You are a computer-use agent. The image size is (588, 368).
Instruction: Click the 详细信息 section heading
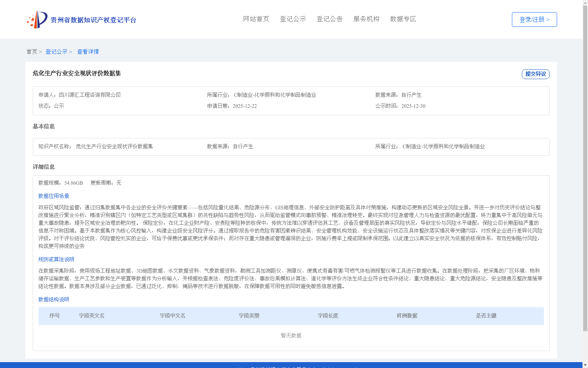click(x=44, y=167)
